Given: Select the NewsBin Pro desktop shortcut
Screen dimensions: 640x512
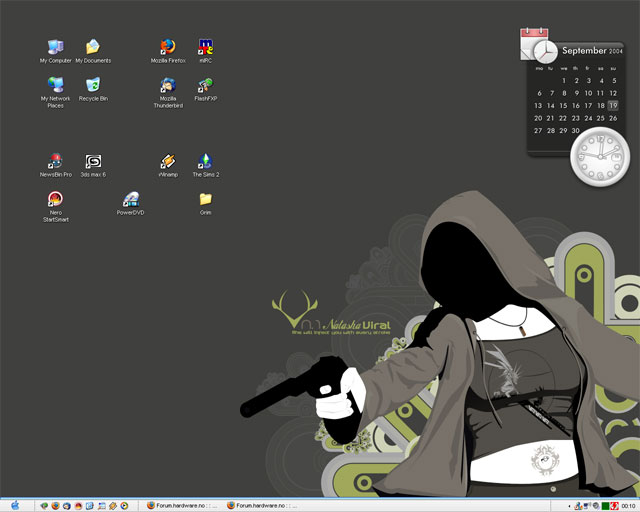Looking at the screenshot, I should [56, 165].
